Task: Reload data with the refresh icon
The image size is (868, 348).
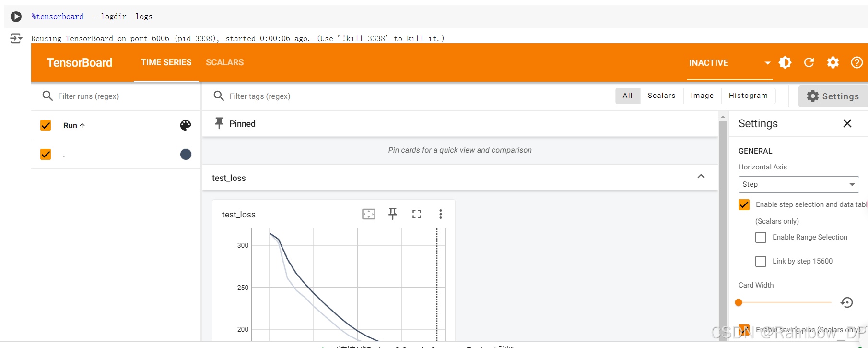Action: coord(809,62)
